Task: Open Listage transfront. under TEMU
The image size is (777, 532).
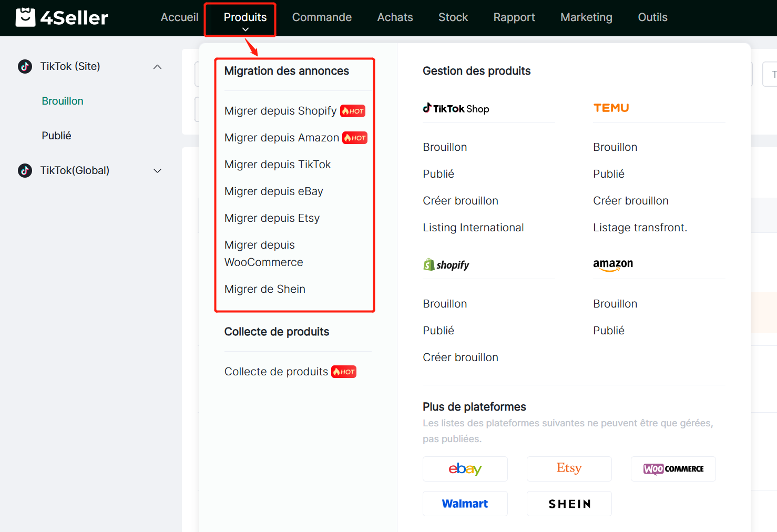Action: point(640,228)
